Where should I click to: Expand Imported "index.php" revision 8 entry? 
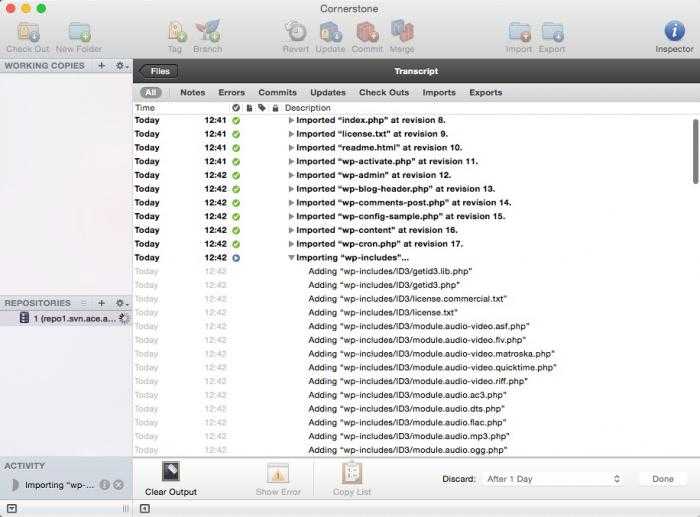pos(291,120)
